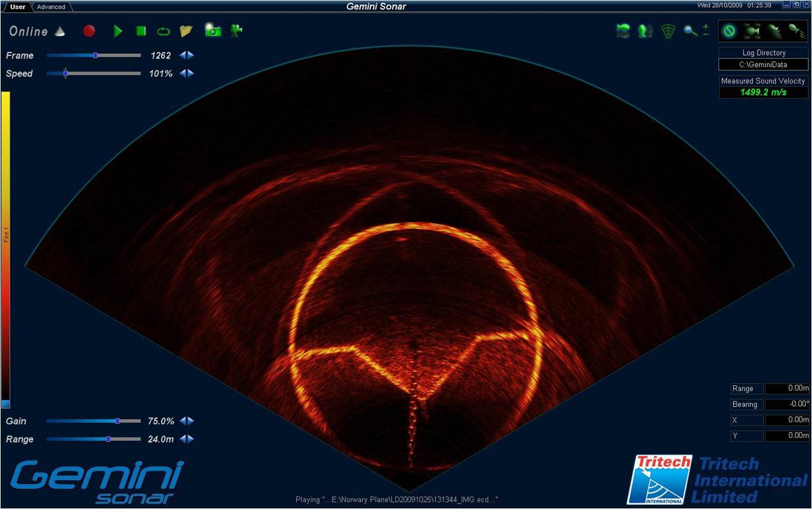Click the Gemini Sonar title text
The height and width of the screenshot is (509, 812).
click(x=376, y=7)
